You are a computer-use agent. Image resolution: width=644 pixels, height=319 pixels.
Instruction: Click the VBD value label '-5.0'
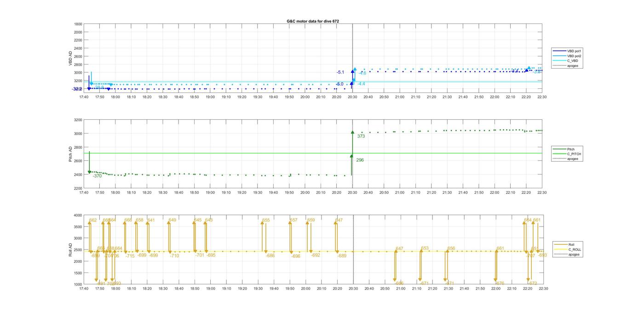(340, 84)
